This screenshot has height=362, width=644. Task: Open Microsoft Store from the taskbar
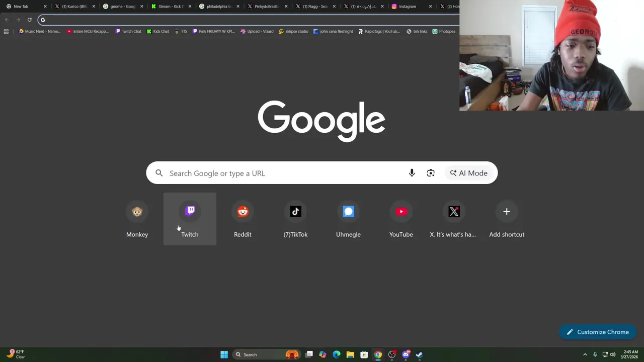[364, 354]
